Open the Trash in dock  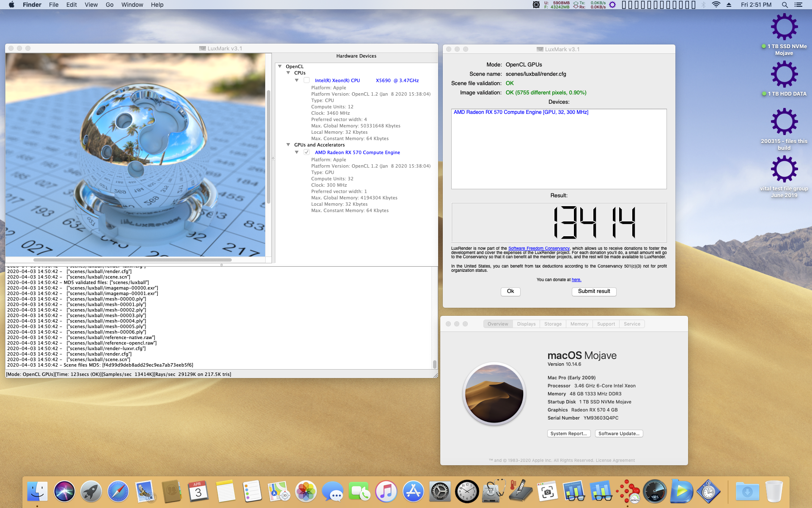pyautogui.click(x=774, y=491)
